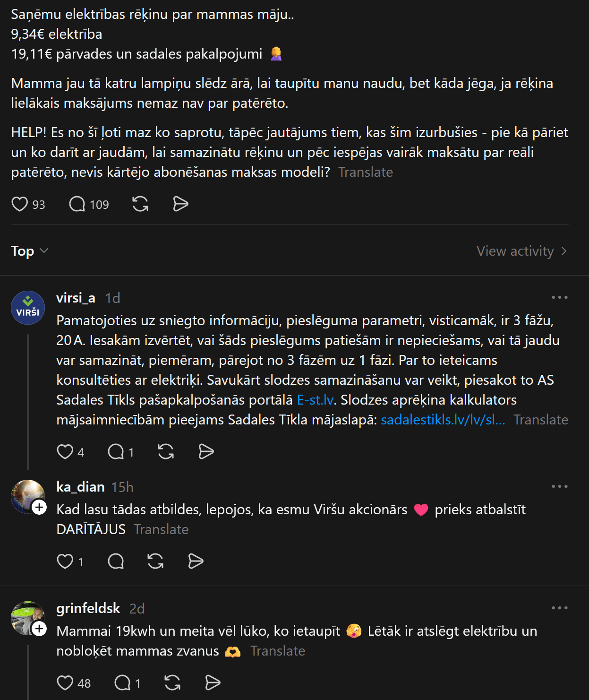Like ka_dian's comment
Image resolution: width=589 pixels, height=700 pixels.
click(65, 562)
